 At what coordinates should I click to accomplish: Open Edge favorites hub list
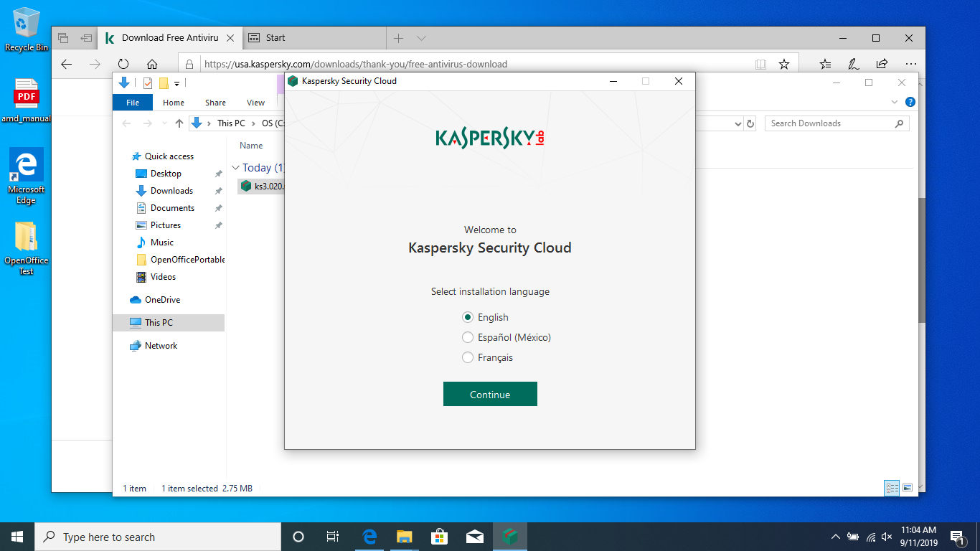[826, 64]
